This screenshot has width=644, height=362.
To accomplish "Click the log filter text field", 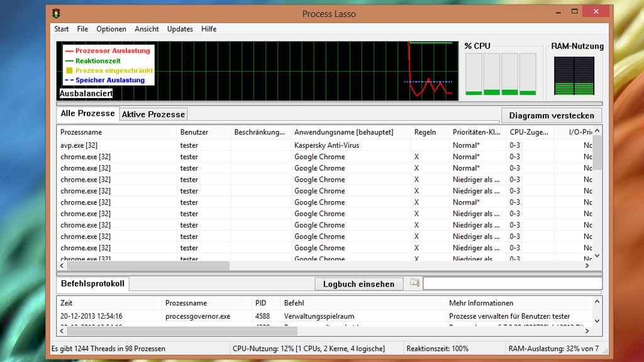I will pyautogui.click(x=513, y=283).
